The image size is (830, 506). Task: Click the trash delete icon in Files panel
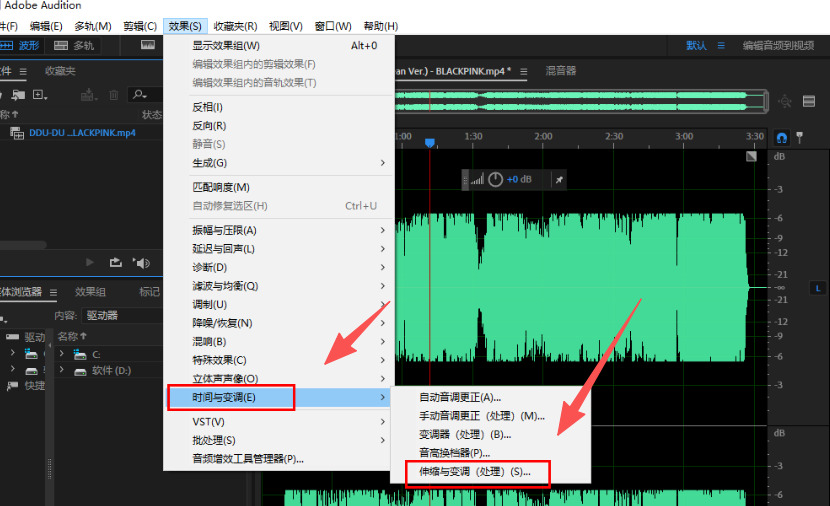point(113,95)
